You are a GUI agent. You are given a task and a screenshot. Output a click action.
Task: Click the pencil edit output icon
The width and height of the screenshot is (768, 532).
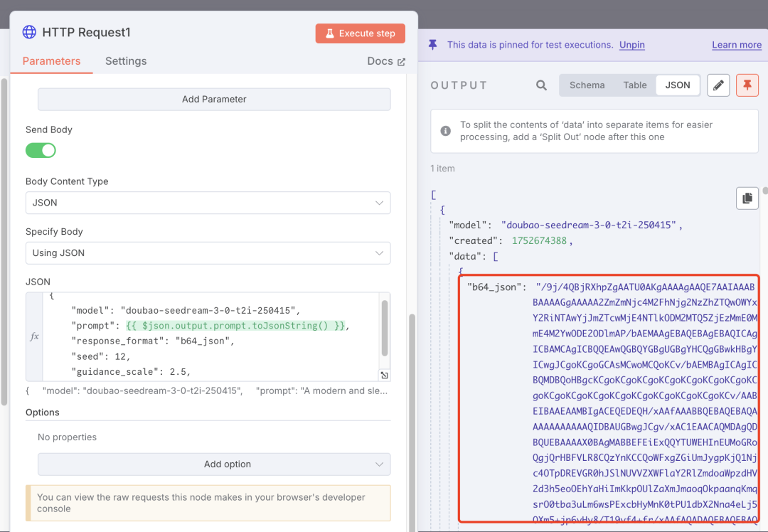(718, 85)
